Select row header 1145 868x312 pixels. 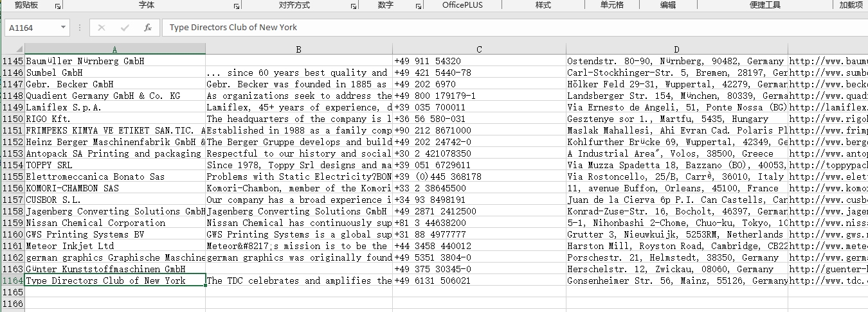[x=12, y=61]
